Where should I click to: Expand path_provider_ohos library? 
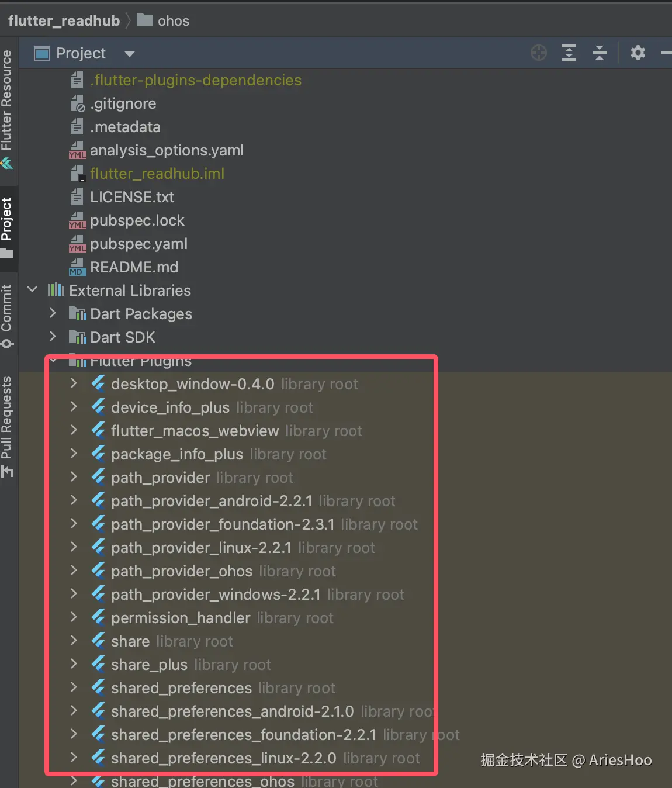74,571
